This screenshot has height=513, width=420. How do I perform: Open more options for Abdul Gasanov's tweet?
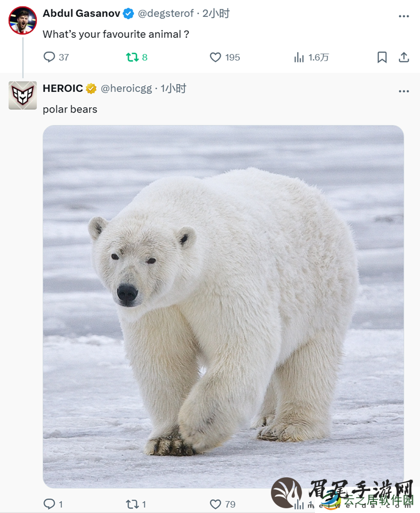tap(404, 16)
